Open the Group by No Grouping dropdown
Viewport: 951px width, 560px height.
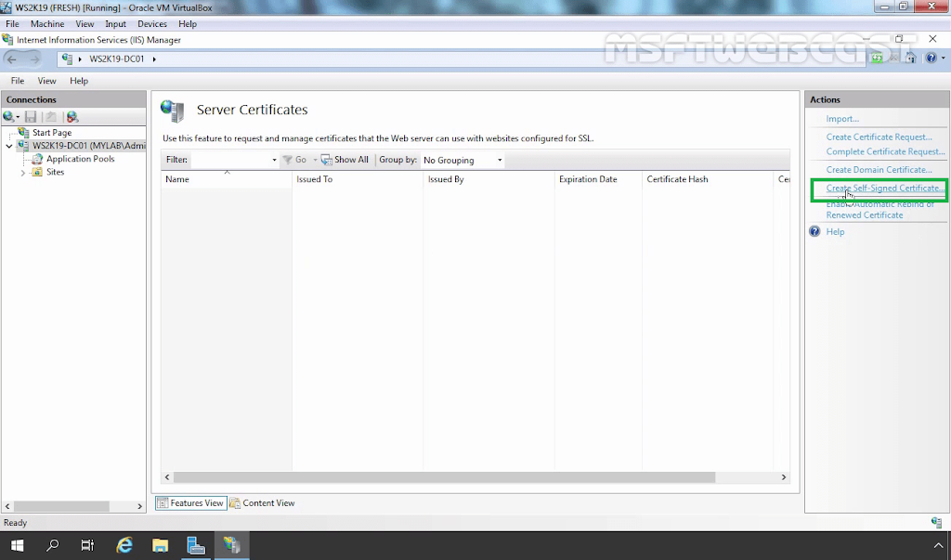click(462, 160)
